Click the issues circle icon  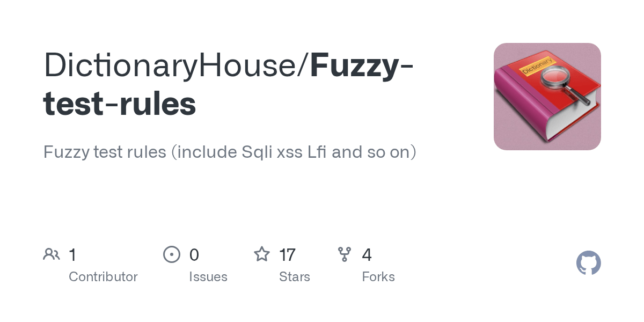coord(171,254)
